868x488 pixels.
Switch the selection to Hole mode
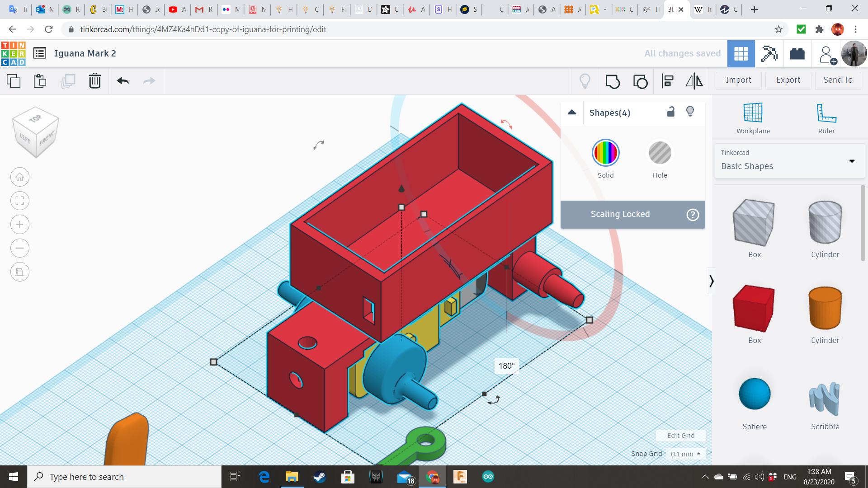click(x=660, y=153)
